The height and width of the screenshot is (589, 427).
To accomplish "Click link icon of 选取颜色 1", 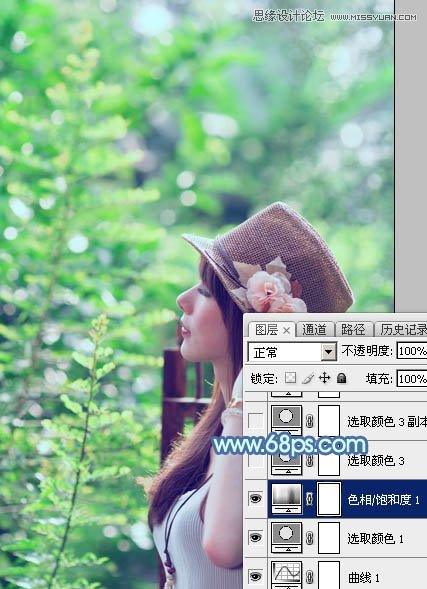I will pyautogui.click(x=309, y=538).
